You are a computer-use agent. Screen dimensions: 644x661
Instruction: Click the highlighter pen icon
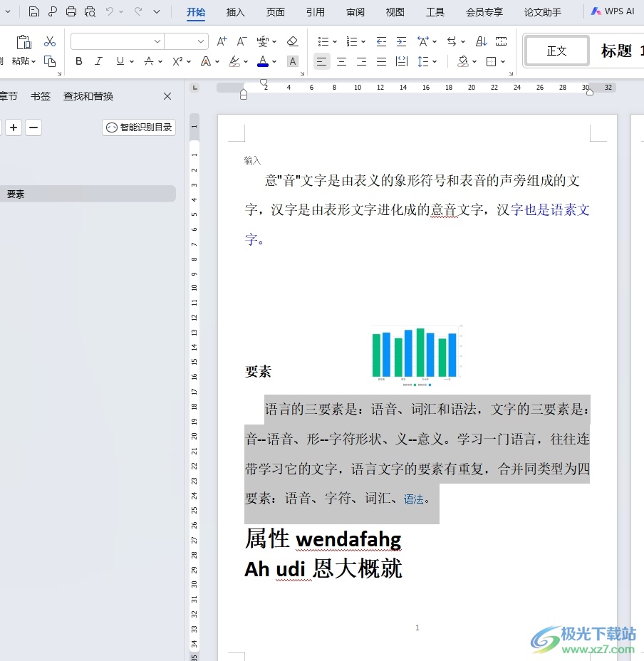234,61
